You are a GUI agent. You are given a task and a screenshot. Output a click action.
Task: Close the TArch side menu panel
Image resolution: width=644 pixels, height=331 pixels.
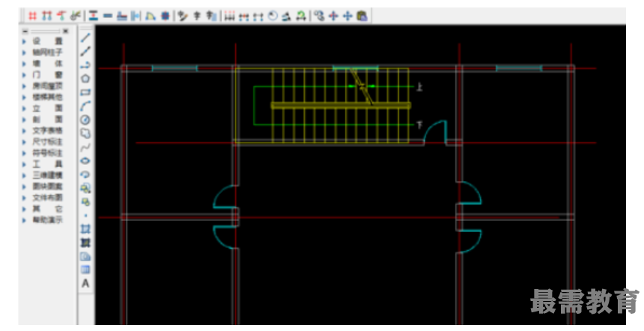pyautogui.click(x=66, y=31)
